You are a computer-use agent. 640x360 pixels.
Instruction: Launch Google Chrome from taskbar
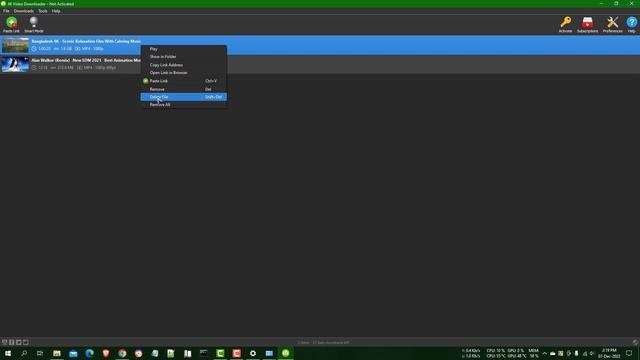pyautogui.click(x=122, y=353)
